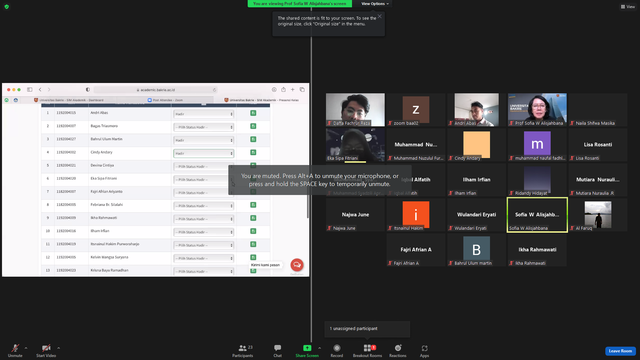
Task: Open the Apps panel
Action: tap(424, 350)
